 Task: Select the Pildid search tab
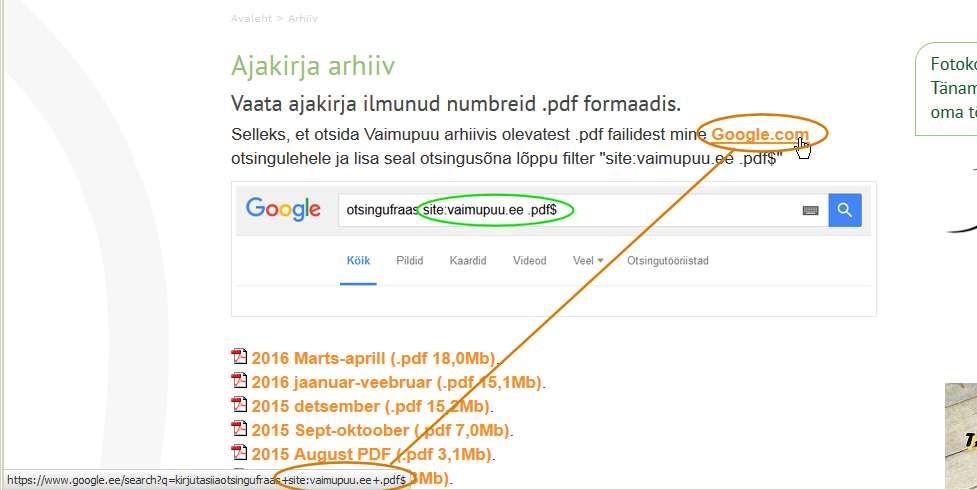(x=409, y=261)
